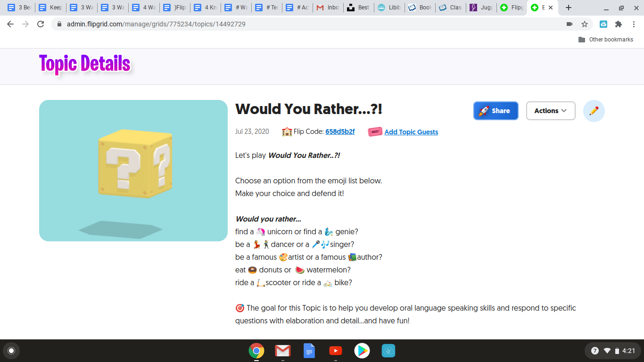The width and height of the screenshot is (644, 362).
Task: Switch to the 'Best' tab
Action: point(358,8)
